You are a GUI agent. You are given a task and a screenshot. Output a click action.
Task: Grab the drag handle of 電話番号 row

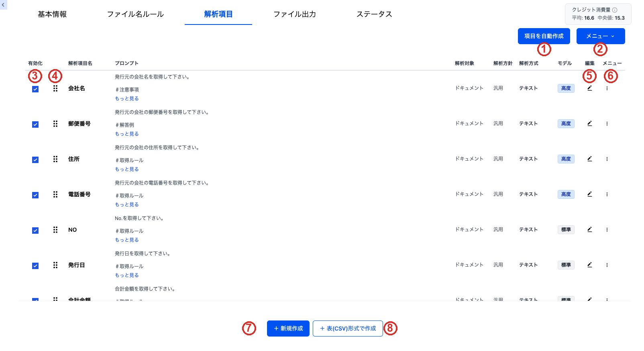(55, 194)
